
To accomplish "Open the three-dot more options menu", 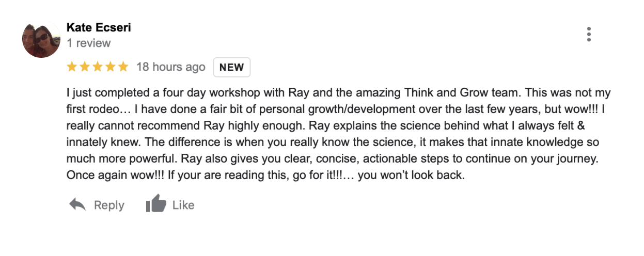I will coord(588,34).
